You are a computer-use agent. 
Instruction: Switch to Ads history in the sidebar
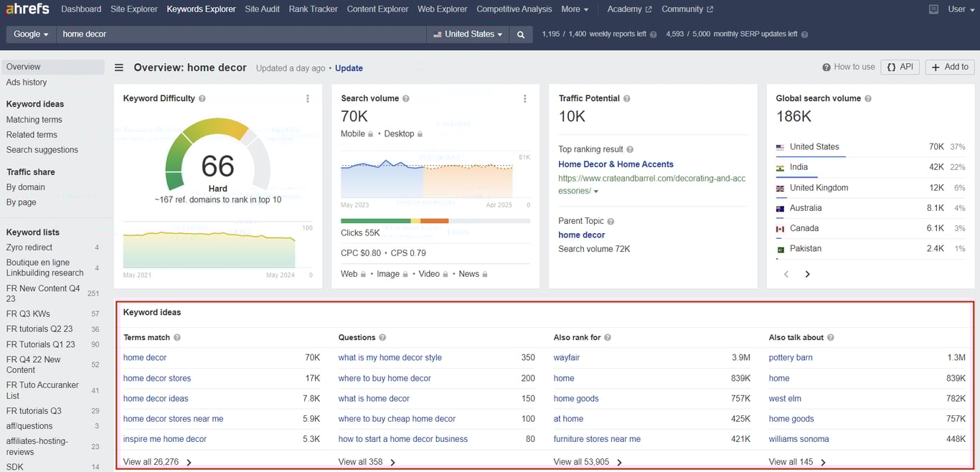(27, 82)
